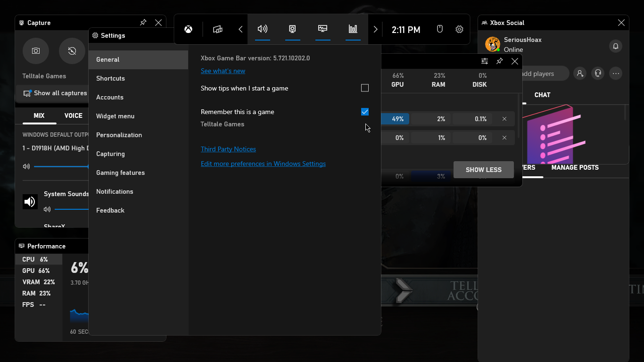Open the three-dot more menu in Xbox Social
This screenshot has width=644, height=362.
coord(616,74)
